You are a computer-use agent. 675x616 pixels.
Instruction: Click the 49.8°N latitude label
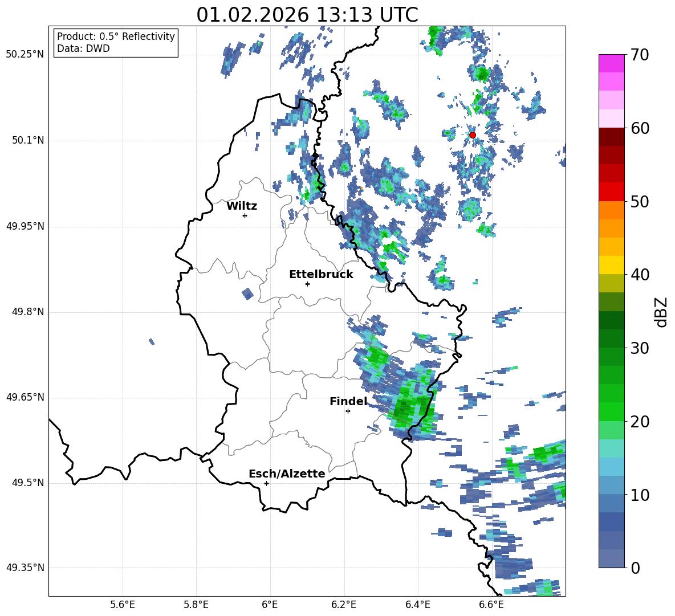[x=27, y=312]
